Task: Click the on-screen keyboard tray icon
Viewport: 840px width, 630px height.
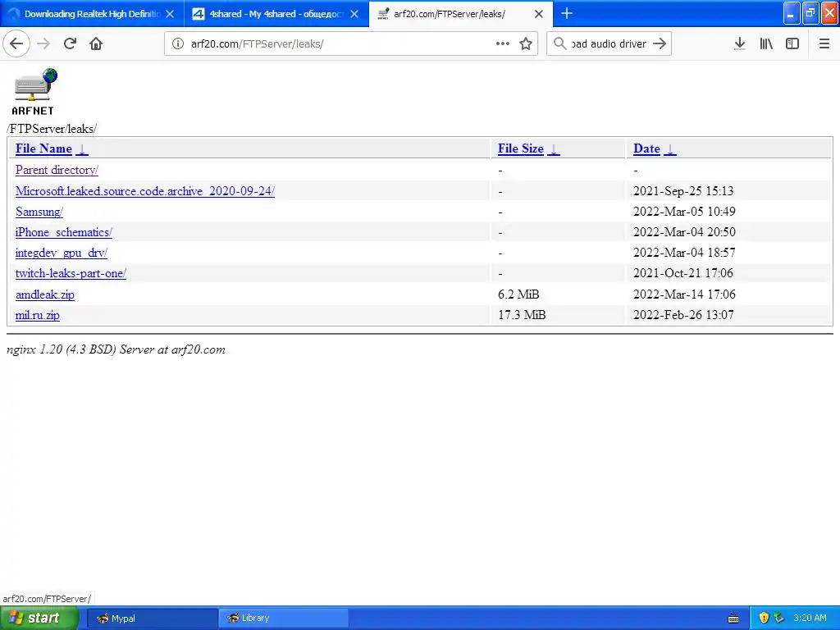Action: point(733,619)
